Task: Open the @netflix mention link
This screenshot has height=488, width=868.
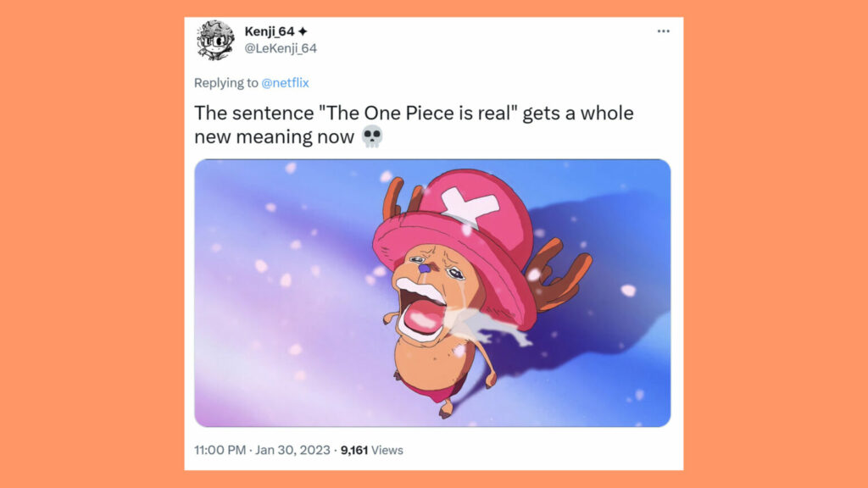Action: (285, 83)
